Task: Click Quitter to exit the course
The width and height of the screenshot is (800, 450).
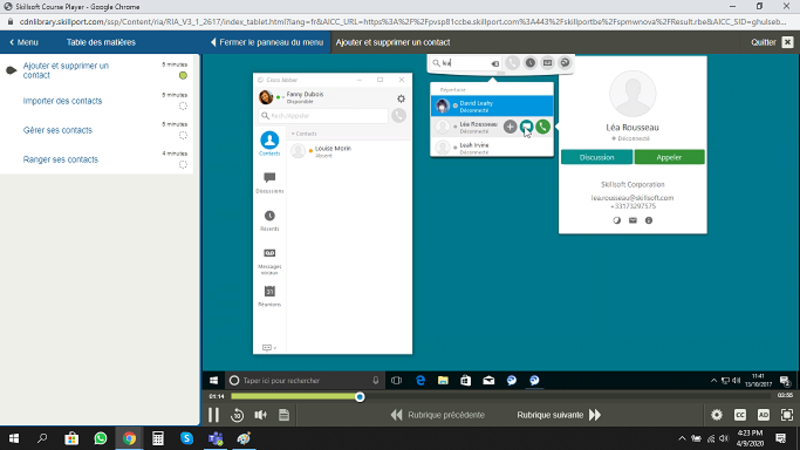Action: [x=772, y=42]
